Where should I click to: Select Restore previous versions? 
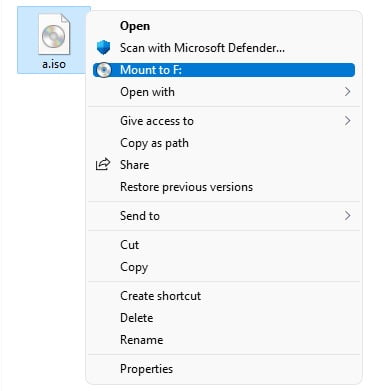[x=224, y=187]
